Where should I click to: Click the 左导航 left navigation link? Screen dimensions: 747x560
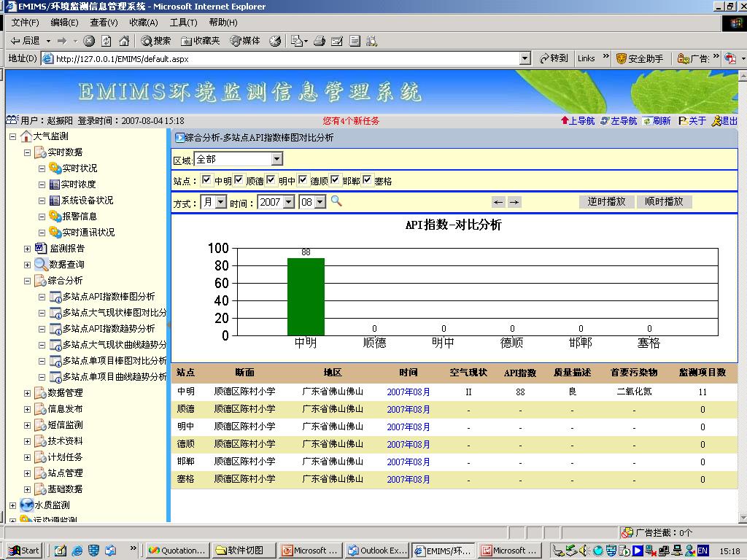[x=619, y=121]
